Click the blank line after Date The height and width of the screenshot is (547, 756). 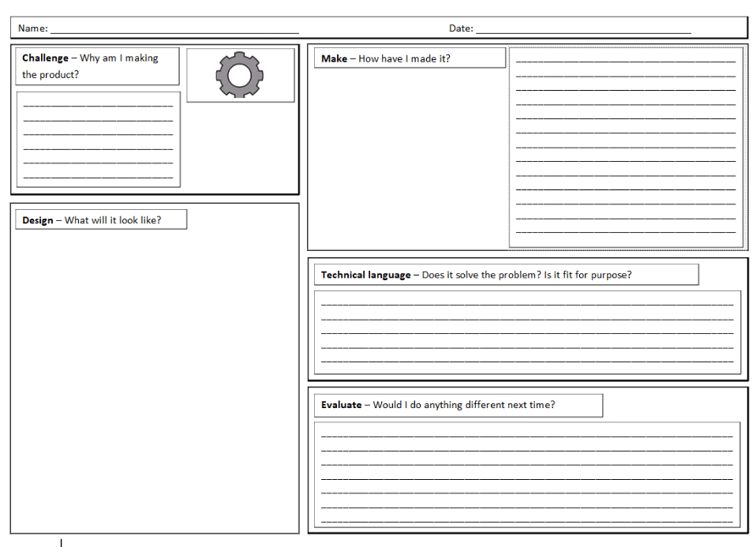(582, 30)
